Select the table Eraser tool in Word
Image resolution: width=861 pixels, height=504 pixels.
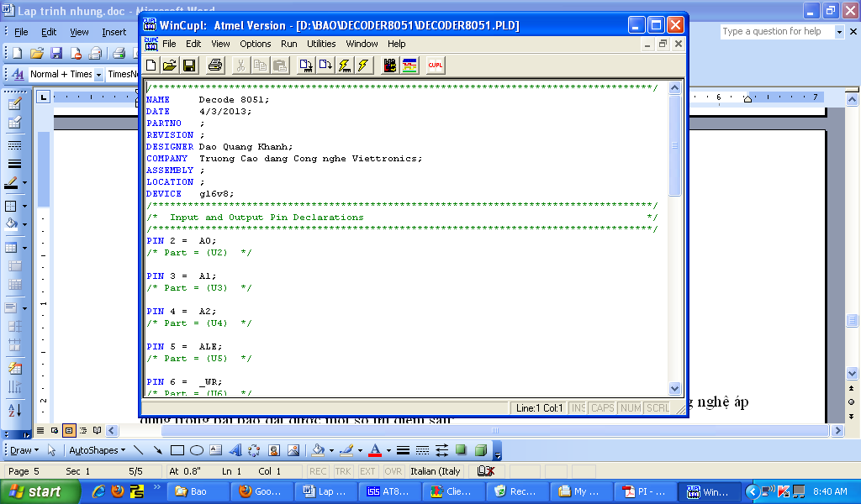[15, 123]
